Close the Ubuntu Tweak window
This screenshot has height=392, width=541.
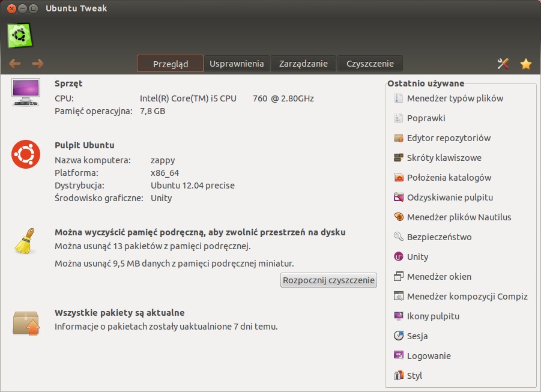pos(11,8)
